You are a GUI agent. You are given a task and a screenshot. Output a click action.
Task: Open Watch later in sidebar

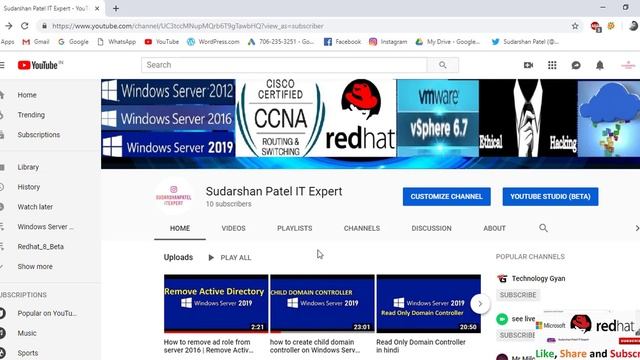[x=35, y=207]
